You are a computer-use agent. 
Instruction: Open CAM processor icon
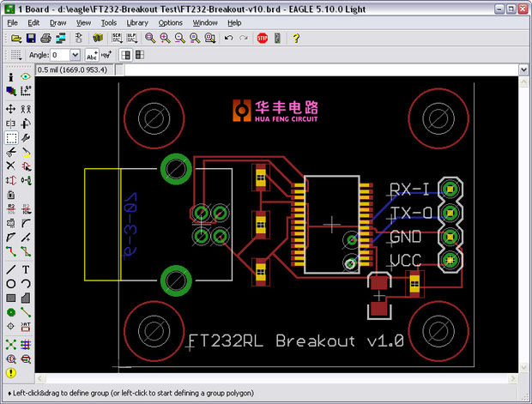pos(61,38)
